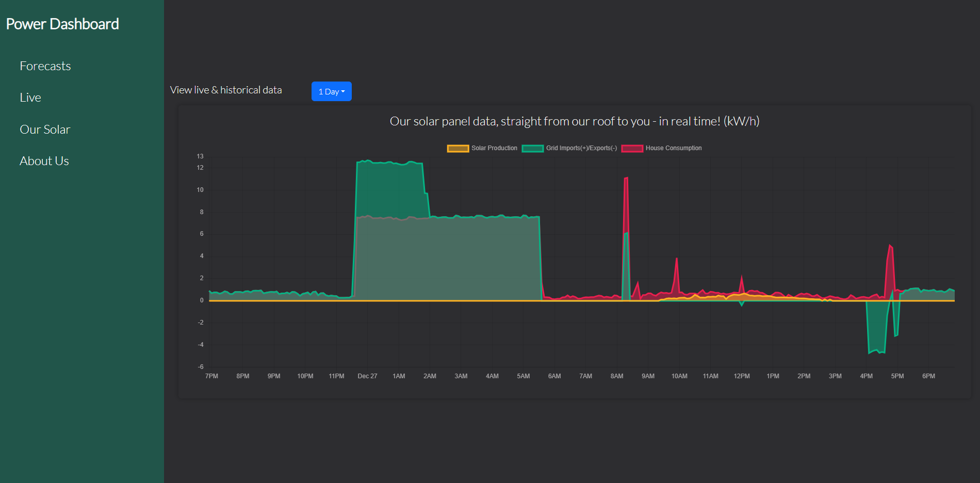Disable the House Consumption series
The height and width of the screenshot is (483, 980).
pos(674,148)
